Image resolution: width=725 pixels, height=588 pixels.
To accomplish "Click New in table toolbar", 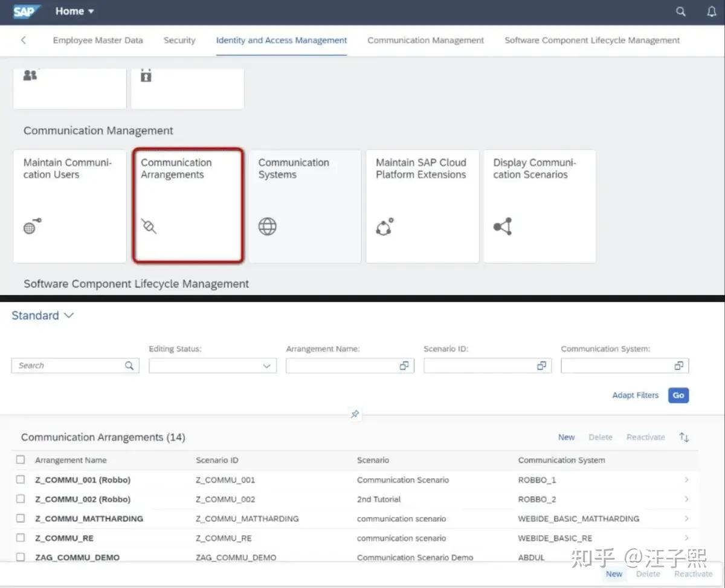I will 566,437.
